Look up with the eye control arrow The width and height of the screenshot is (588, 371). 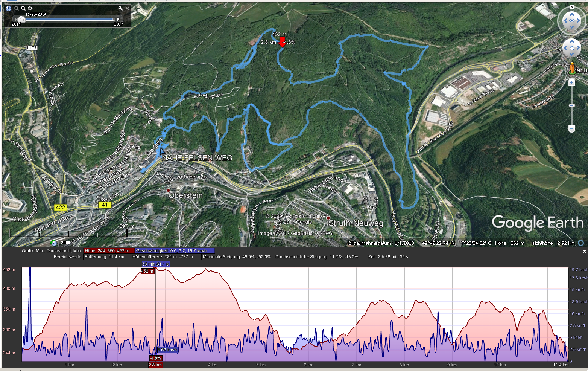572,14
